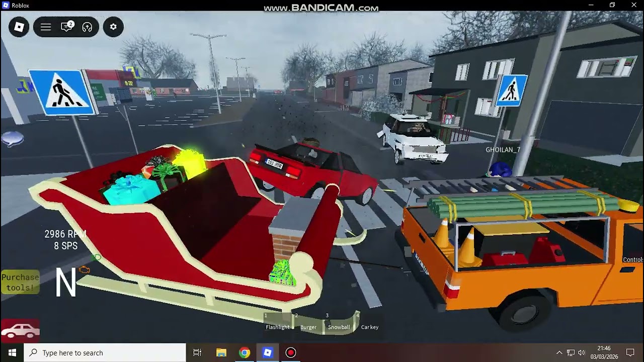Click the chat bubble icon on the left edge
The image size is (644, 362).
tap(12, 139)
